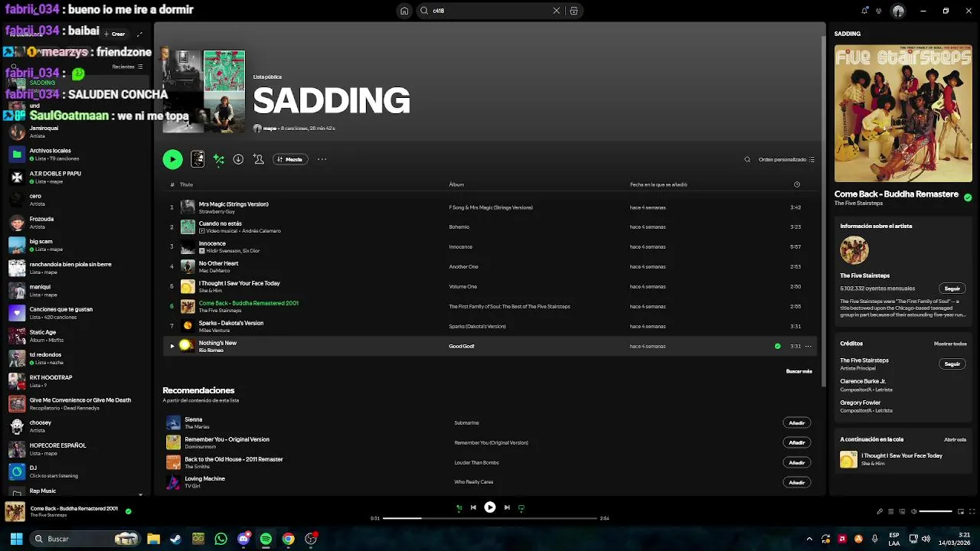Add Back to the Old House with Añadir
Viewport: 980px width, 551px height.
797,462
